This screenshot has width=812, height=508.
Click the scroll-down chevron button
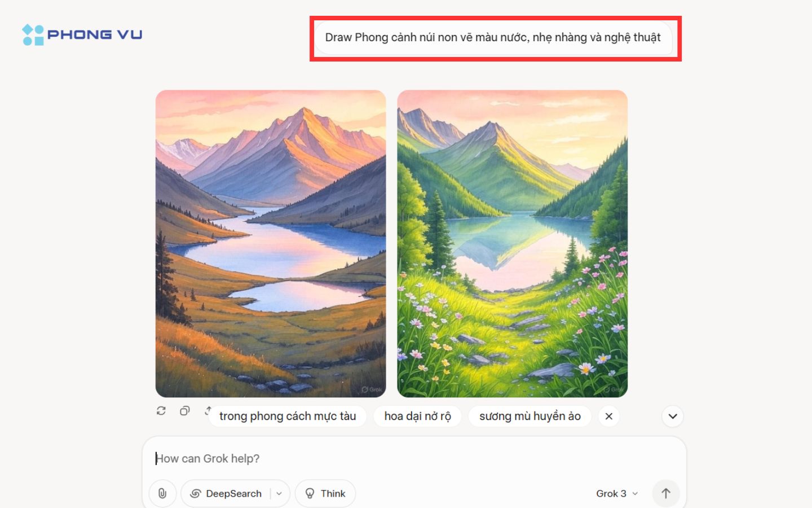click(673, 417)
